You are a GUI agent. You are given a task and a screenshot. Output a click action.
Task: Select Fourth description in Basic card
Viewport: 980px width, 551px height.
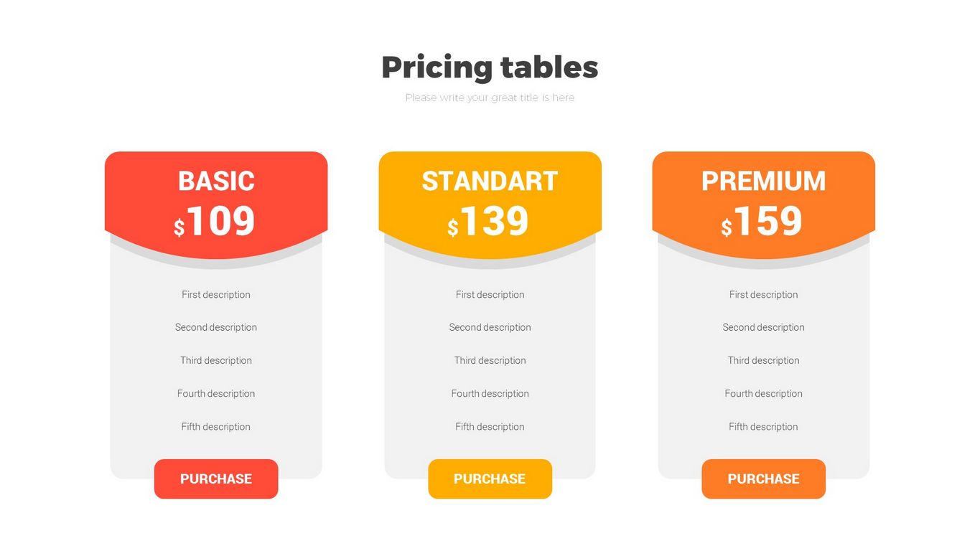pyautogui.click(x=216, y=393)
